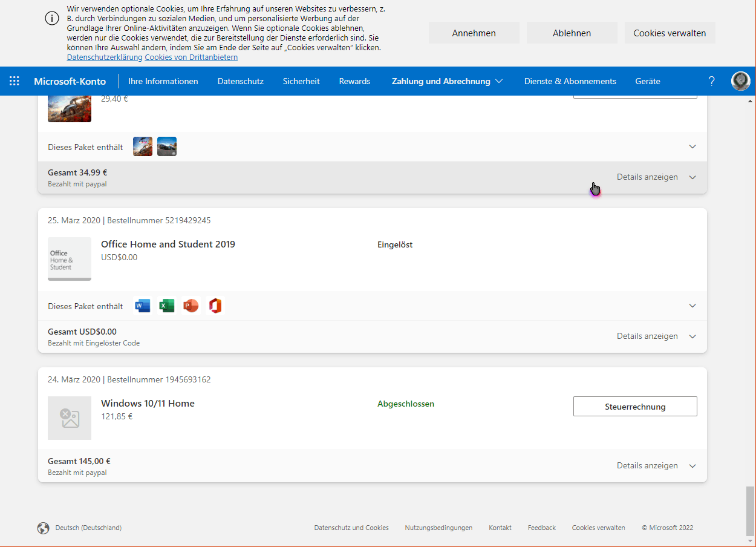Open footer Cookies verwalten link
756x547 pixels.
pos(599,528)
